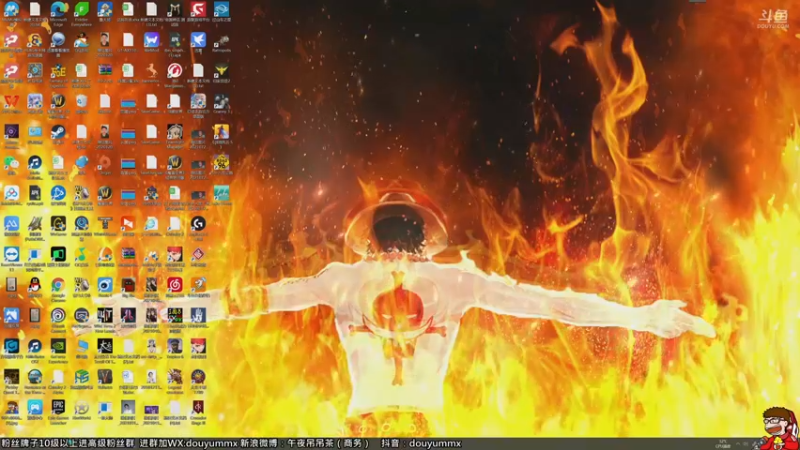Open the blue game controller shortcut
This screenshot has width=800, height=450.
(35, 407)
